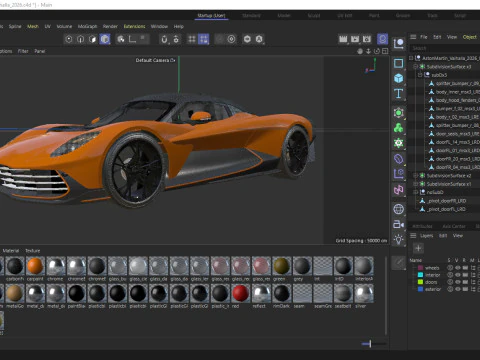Click the globe environment palette icon
The height and width of the screenshot is (360, 480).
pyautogui.click(x=399, y=209)
